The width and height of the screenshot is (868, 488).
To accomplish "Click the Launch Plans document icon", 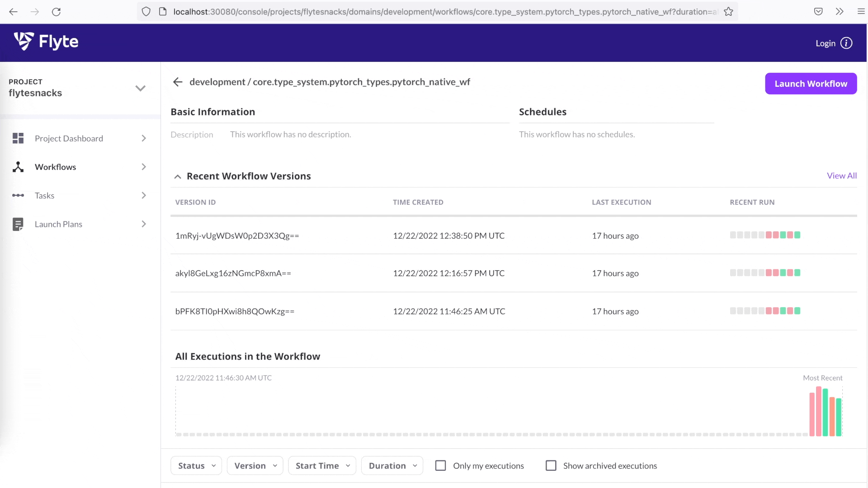I will pos(18,224).
